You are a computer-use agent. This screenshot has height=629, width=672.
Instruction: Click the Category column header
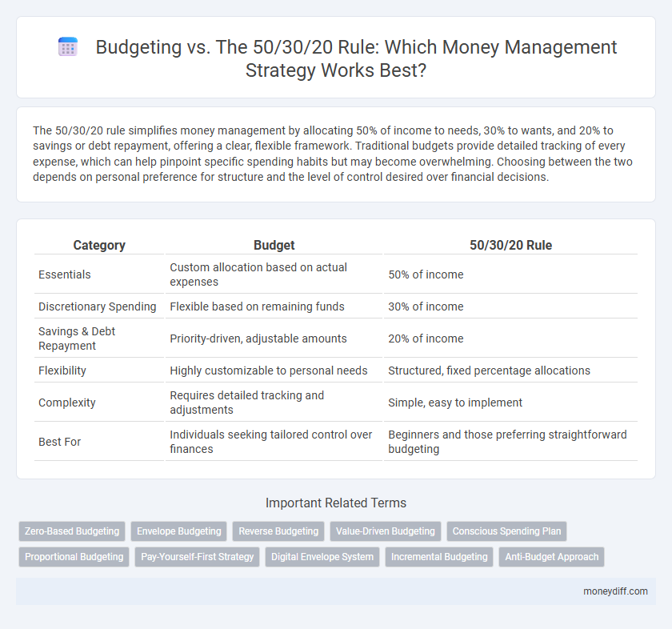click(x=99, y=245)
